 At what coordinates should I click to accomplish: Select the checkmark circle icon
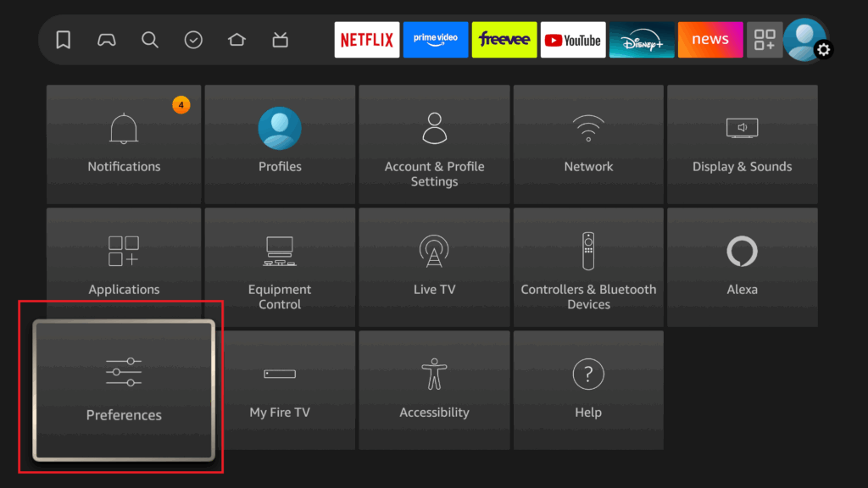click(x=193, y=40)
